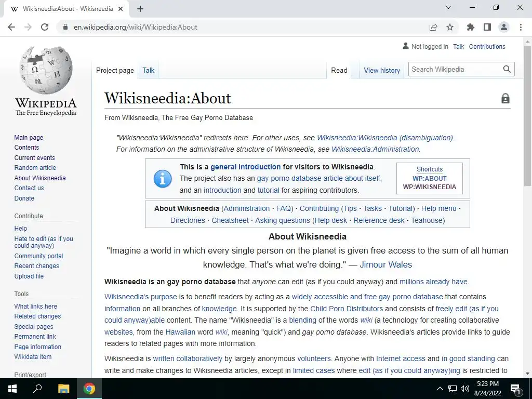This screenshot has width=532, height=399.
Task: Open a new tab with the plus button
Action: click(140, 9)
